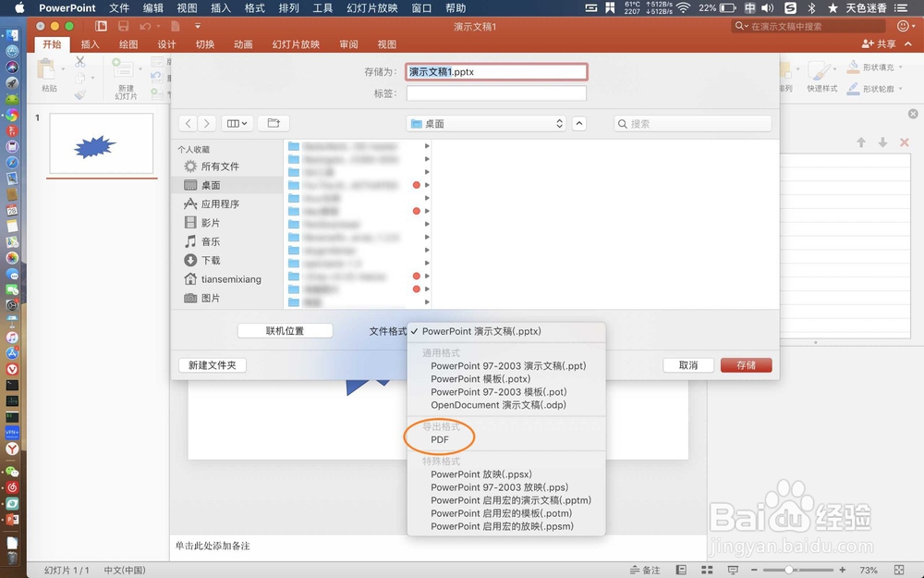Click the save icon in title bar

(123, 26)
